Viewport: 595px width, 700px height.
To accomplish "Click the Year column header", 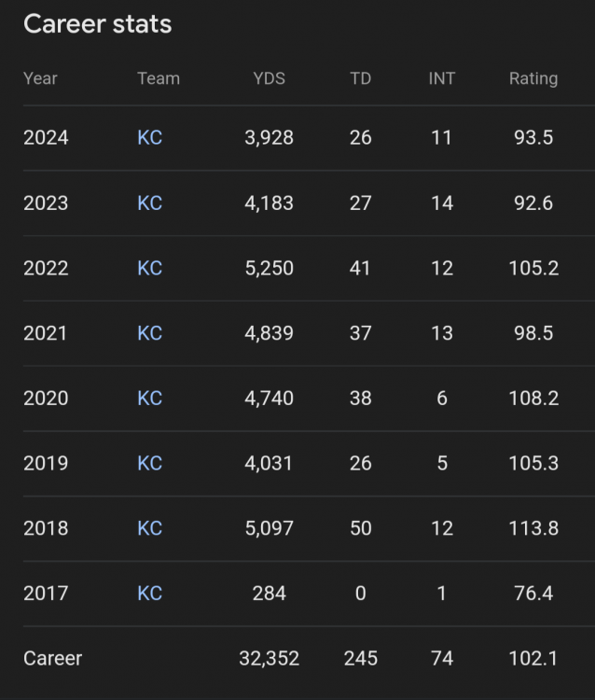I will tap(40, 78).
